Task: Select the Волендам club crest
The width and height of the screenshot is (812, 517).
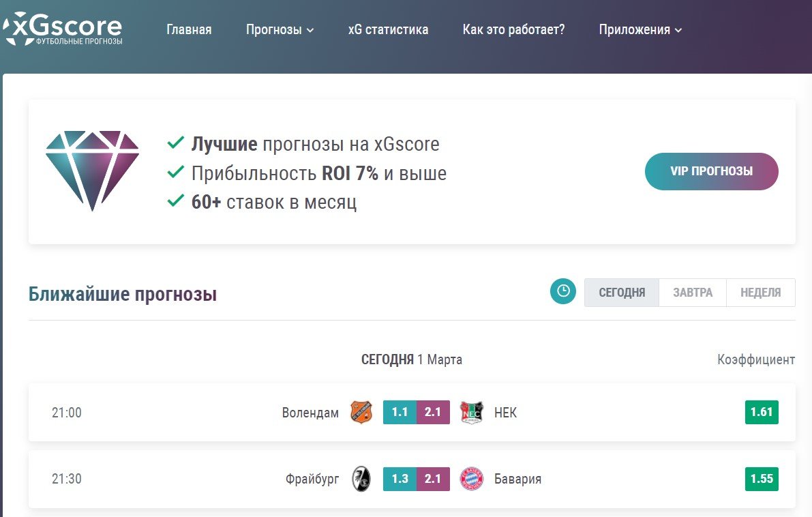Action: (x=361, y=412)
